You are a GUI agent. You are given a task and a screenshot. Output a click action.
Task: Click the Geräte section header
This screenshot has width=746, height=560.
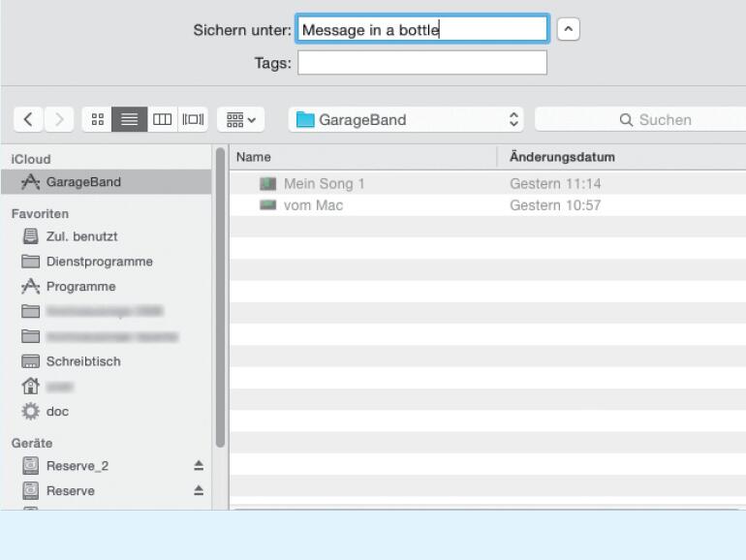[x=32, y=443]
